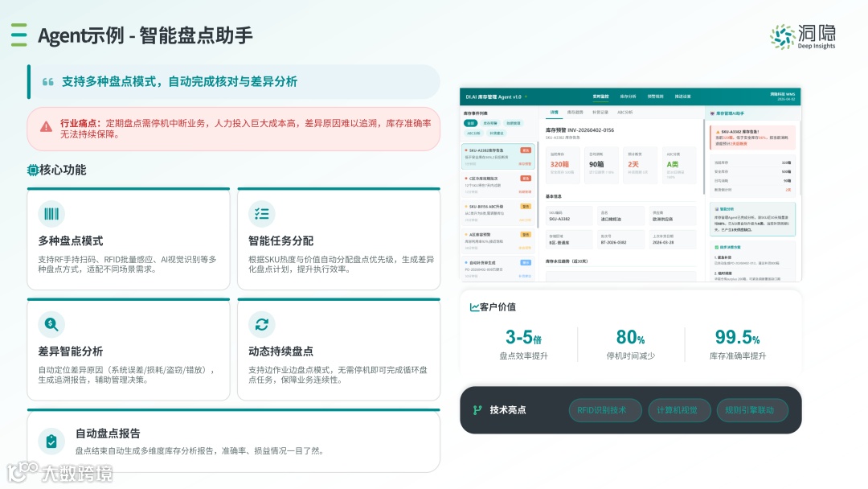This screenshot has height=489, width=868.
Task: Select the SKU-A3382库存告急 event row
Action: [498, 157]
